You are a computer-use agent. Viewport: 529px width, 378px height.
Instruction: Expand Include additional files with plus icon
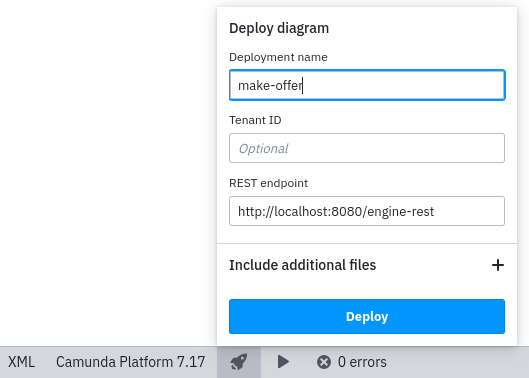498,265
